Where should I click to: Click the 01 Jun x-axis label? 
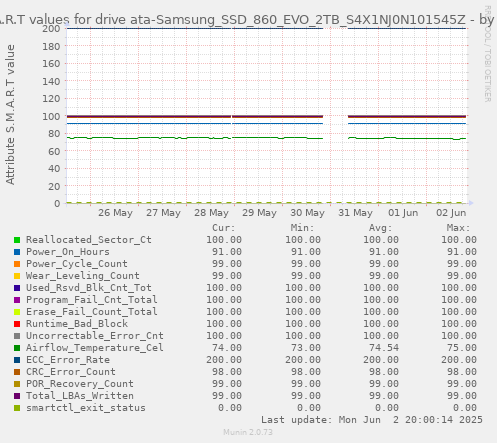pos(403,213)
